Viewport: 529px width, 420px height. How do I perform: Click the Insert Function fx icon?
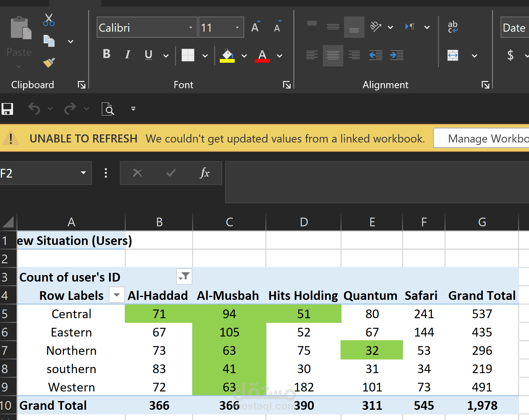[205, 173]
